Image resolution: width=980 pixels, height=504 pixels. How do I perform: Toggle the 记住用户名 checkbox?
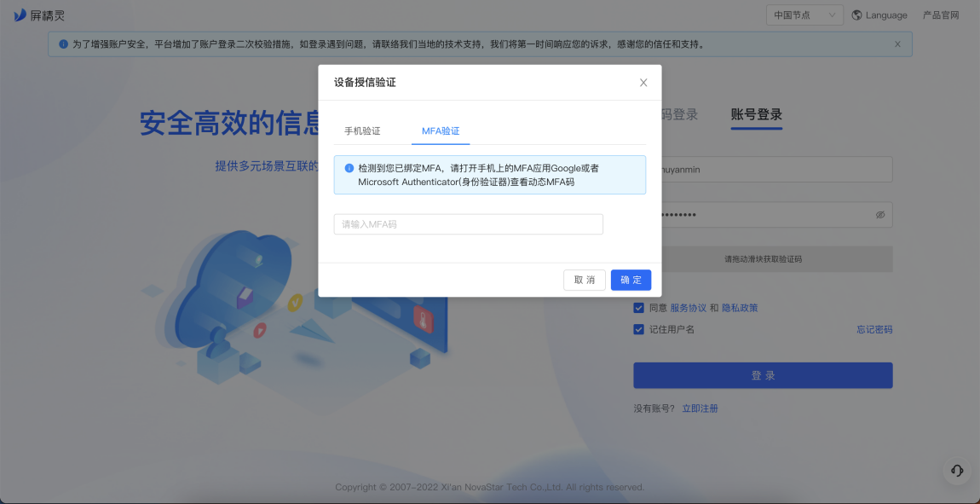639,329
